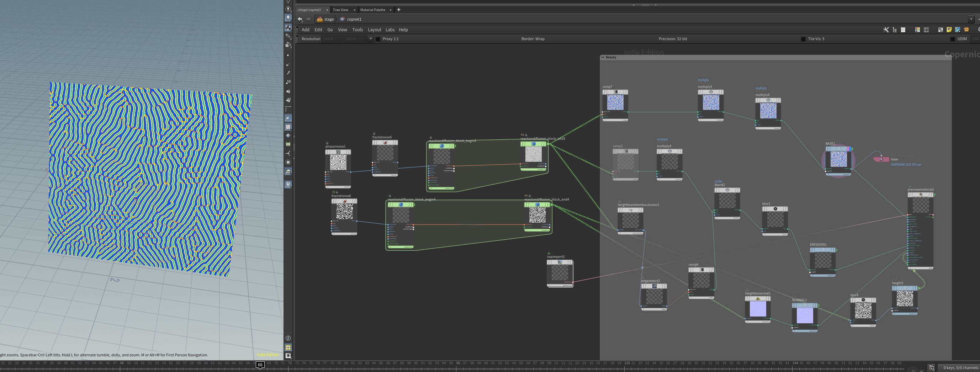980x372 pixels.
Task: Go back using the left arrow navigation icon
Action: click(300, 19)
